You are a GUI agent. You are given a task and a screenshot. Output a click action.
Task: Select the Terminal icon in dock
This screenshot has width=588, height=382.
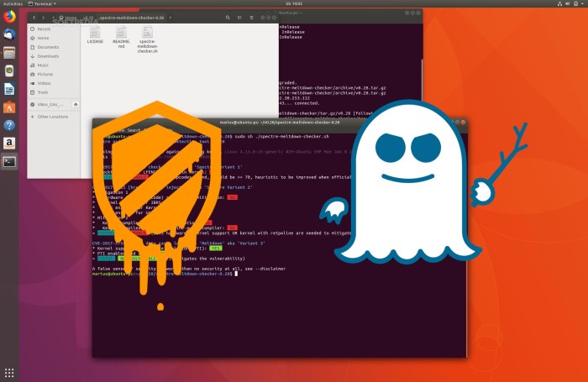click(9, 161)
